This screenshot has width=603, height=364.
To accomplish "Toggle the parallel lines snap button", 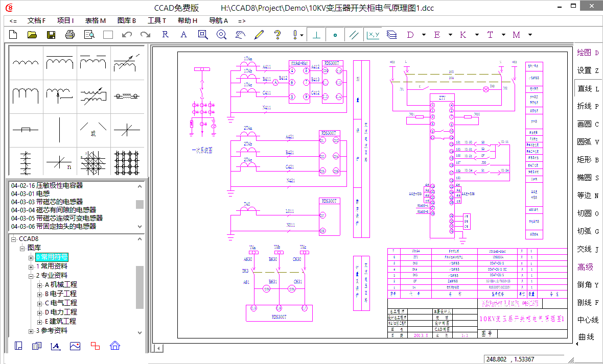I will [x=354, y=35].
